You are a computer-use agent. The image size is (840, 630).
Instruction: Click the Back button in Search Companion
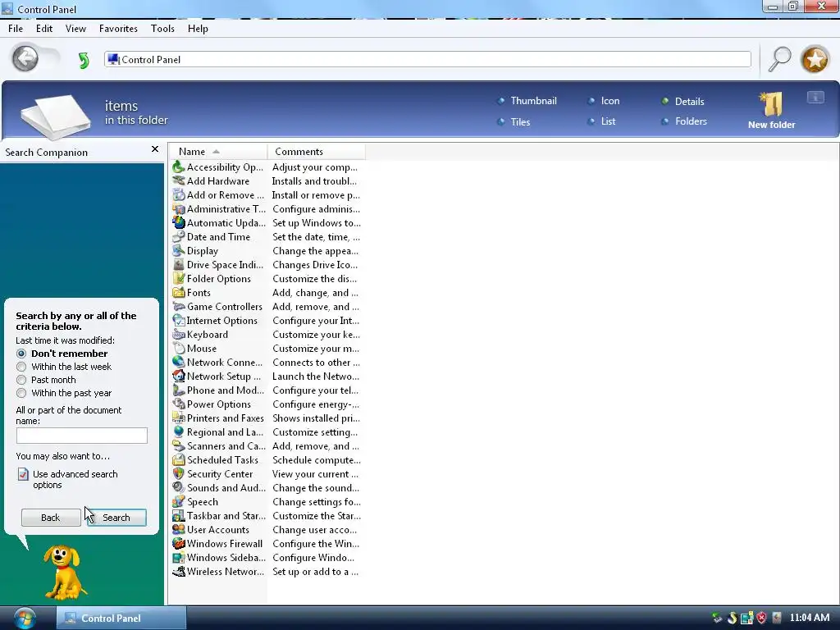[x=51, y=518]
